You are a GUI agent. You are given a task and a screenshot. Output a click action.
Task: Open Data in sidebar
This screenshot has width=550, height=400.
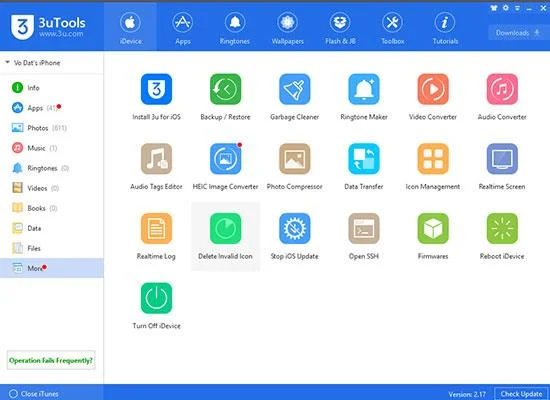click(x=52, y=228)
